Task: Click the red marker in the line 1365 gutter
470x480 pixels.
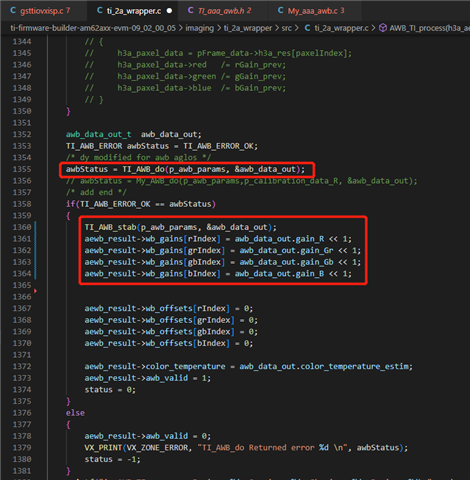Action: click(35, 291)
